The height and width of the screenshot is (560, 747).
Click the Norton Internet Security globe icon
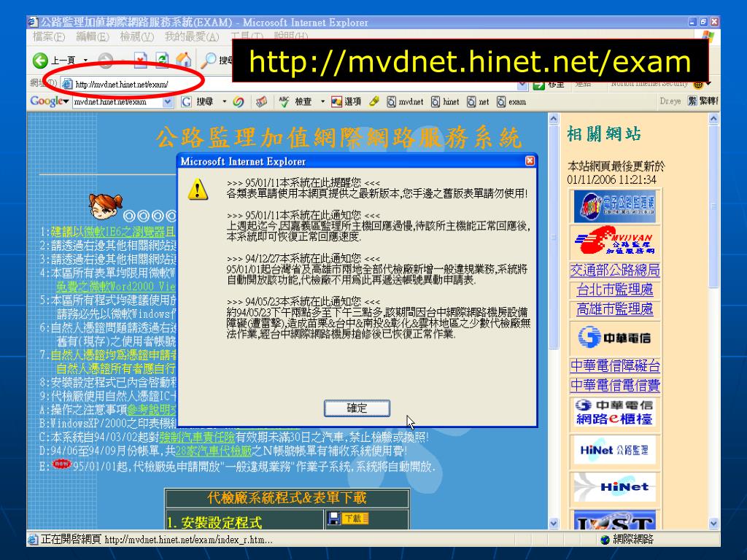click(698, 85)
